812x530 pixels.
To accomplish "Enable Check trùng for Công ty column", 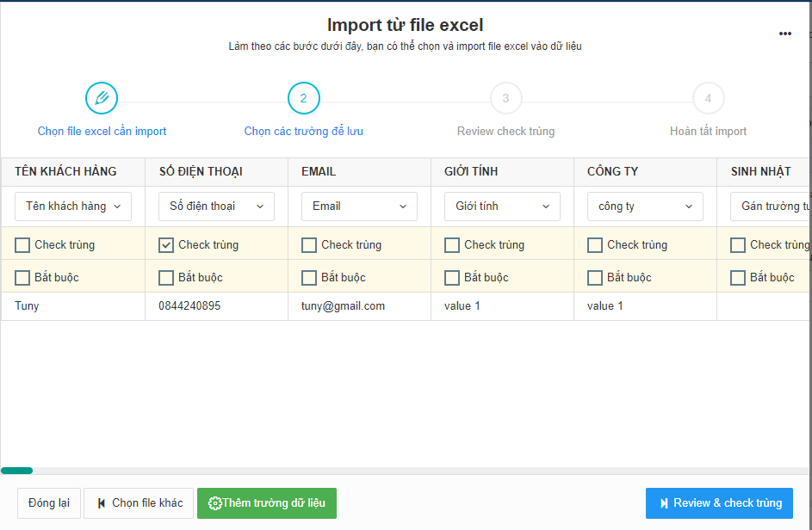I will point(594,245).
